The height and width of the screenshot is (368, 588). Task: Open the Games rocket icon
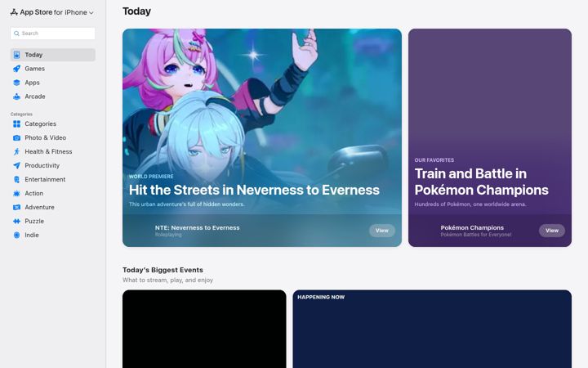16,69
